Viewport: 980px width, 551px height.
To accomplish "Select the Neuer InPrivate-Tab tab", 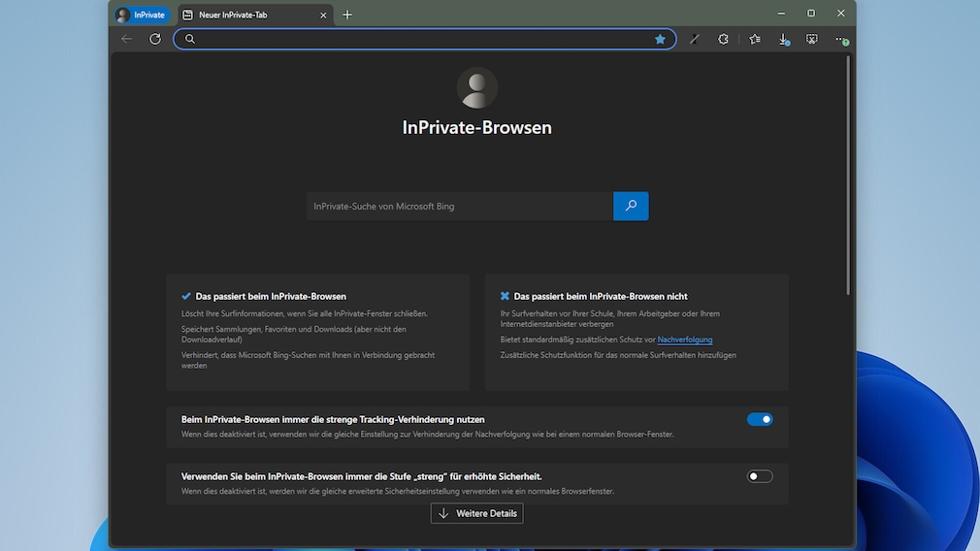I will tap(255, 15).
